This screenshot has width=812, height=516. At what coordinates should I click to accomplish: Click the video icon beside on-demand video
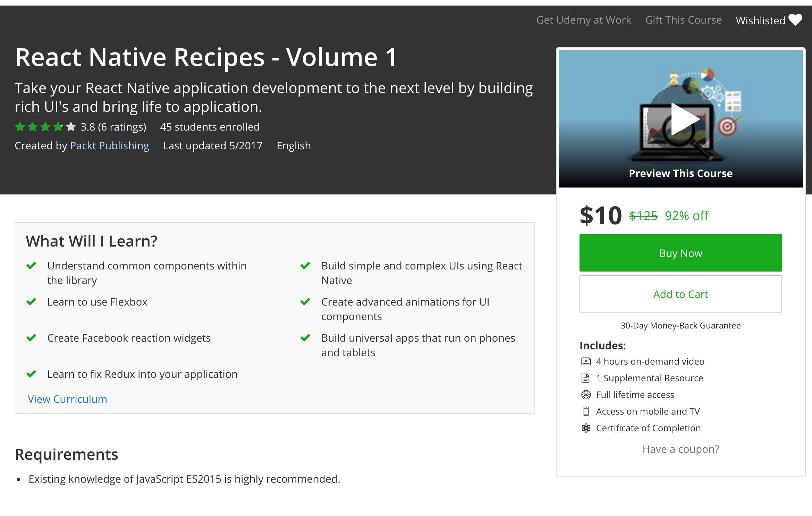(586, 361)
